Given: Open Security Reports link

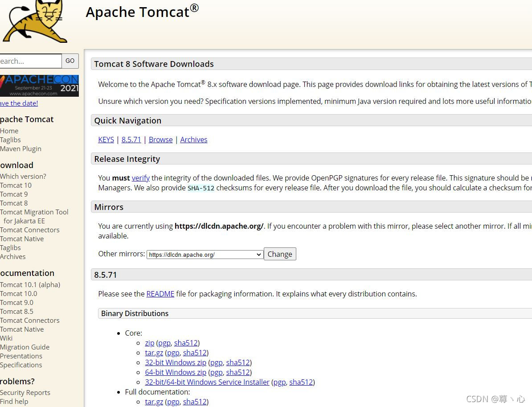Looking at the screenshot, I should pyautogui.click(x=25, y=393).
